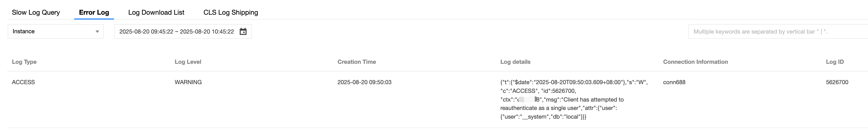Select the Error Log tab
This screenshot has height=130, width=868.
click(94, 13)
